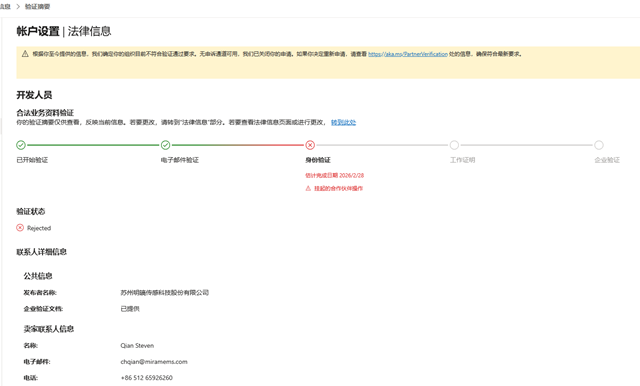Click the red X icon for 身份验证 step

pos(310,145)
